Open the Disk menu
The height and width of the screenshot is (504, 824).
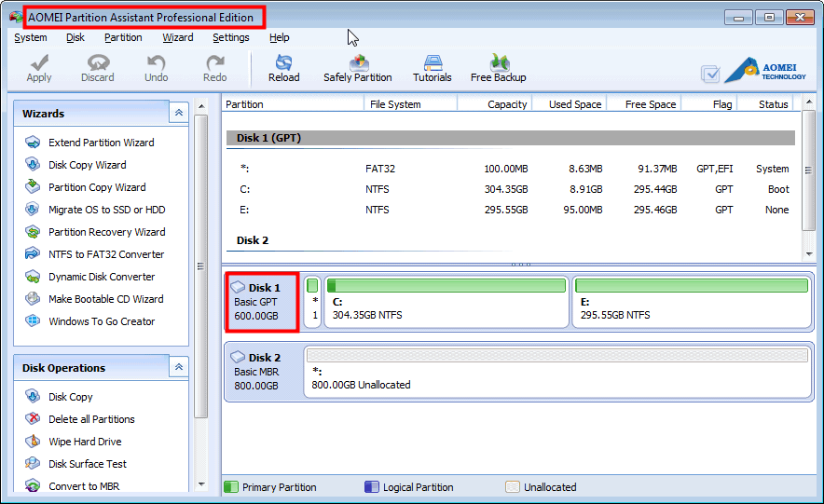tap(76, 37)
